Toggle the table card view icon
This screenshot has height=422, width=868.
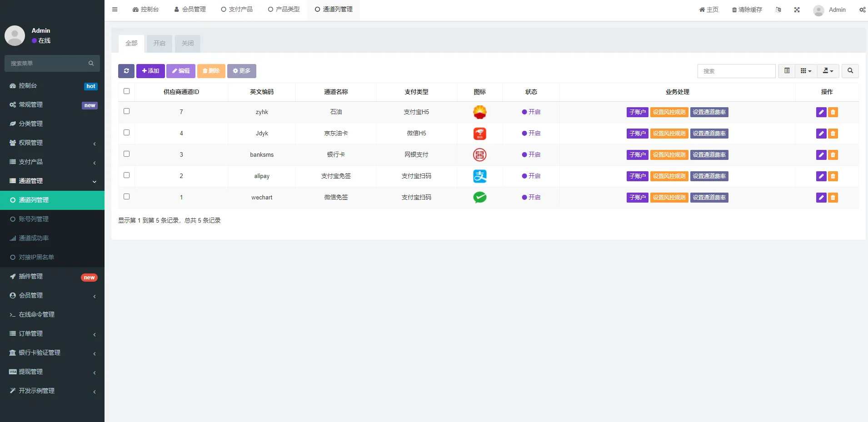(787, 71)
